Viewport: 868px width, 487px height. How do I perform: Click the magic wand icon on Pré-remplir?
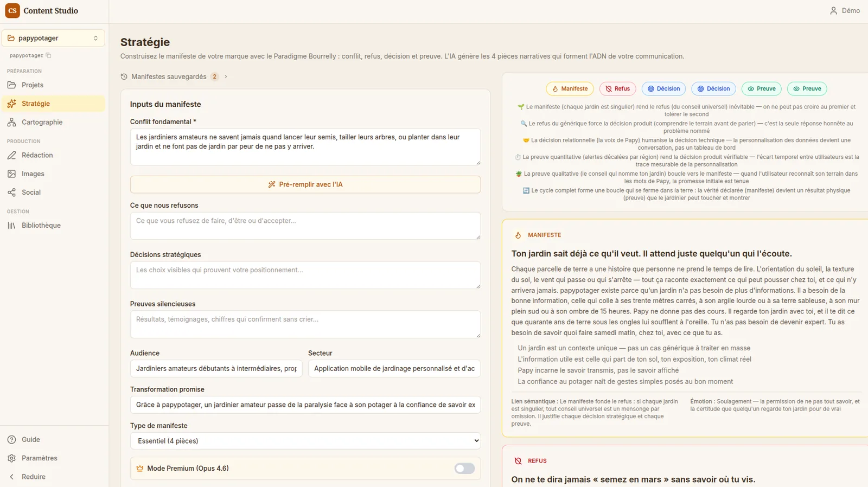click(x=272, y=184)
